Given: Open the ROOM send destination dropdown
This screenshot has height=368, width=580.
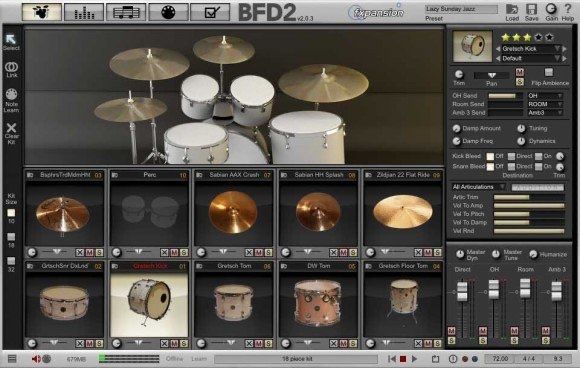Looking at the screenshot, I should pyautogui.click(x=545, y=104).
